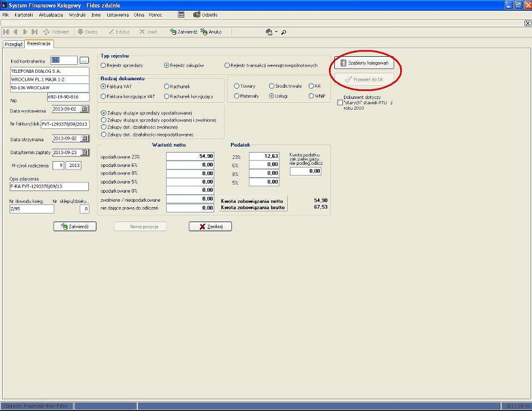Jump to the last record arrow

click(x=34, y=32)
